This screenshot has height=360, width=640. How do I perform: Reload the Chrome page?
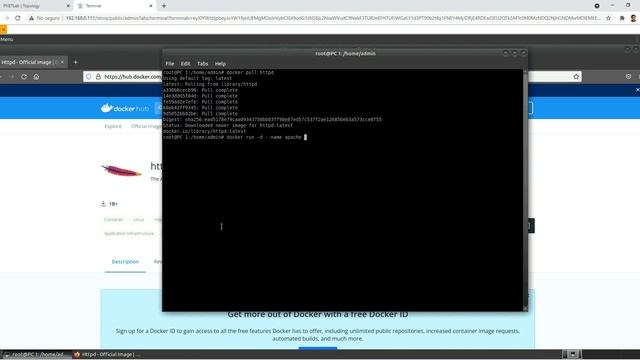pos(18,18)
